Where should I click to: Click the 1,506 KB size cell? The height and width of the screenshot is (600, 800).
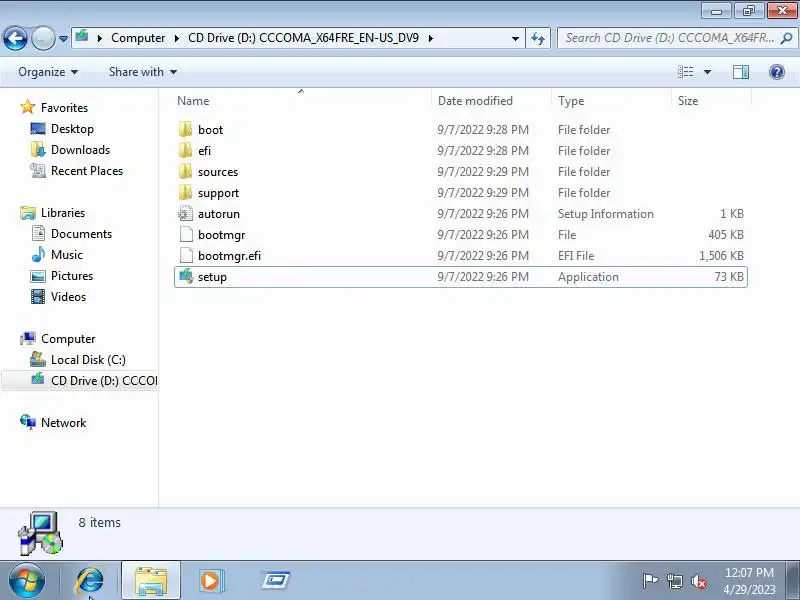click(x=721, y=256)
